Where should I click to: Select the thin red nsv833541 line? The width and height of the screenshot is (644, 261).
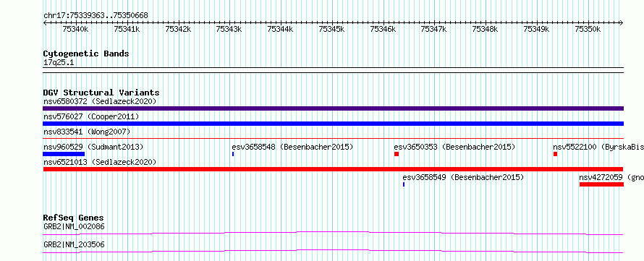tap(333, 139)
